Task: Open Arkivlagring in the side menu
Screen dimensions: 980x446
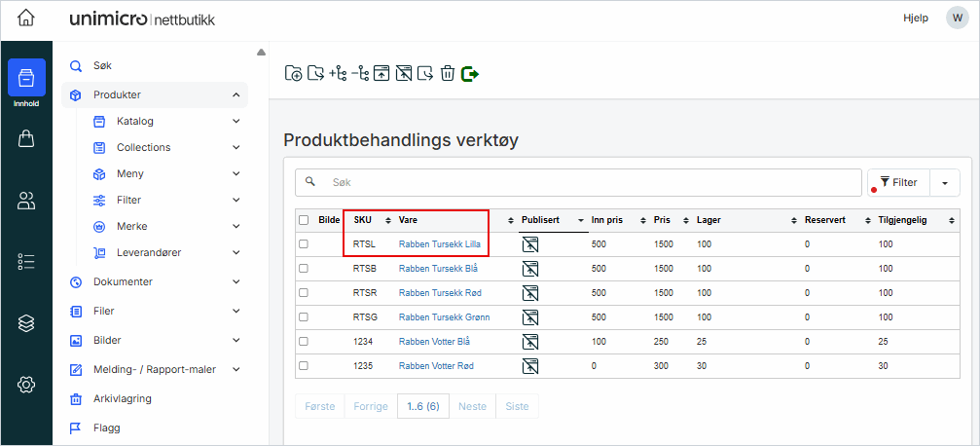Action: tap(122, 398)
